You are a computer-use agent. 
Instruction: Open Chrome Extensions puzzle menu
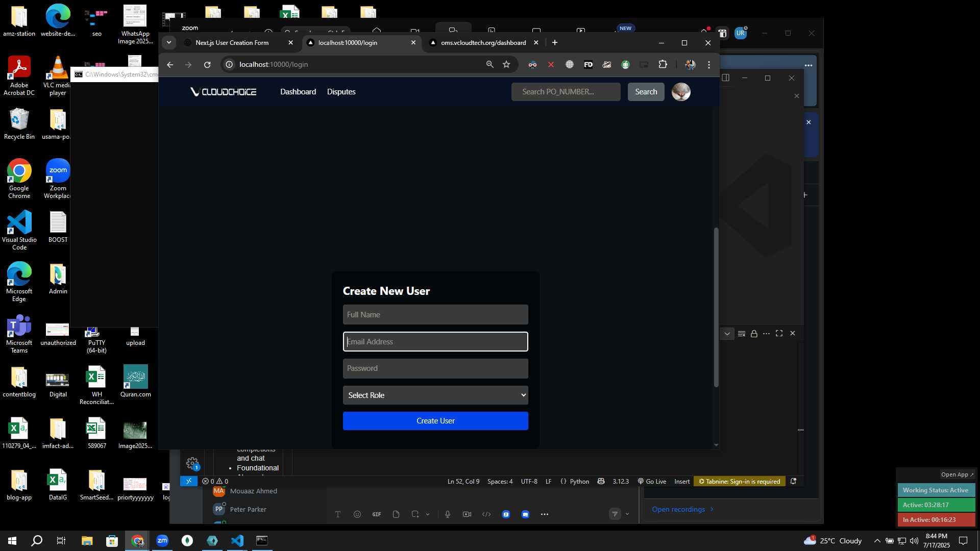663,64
